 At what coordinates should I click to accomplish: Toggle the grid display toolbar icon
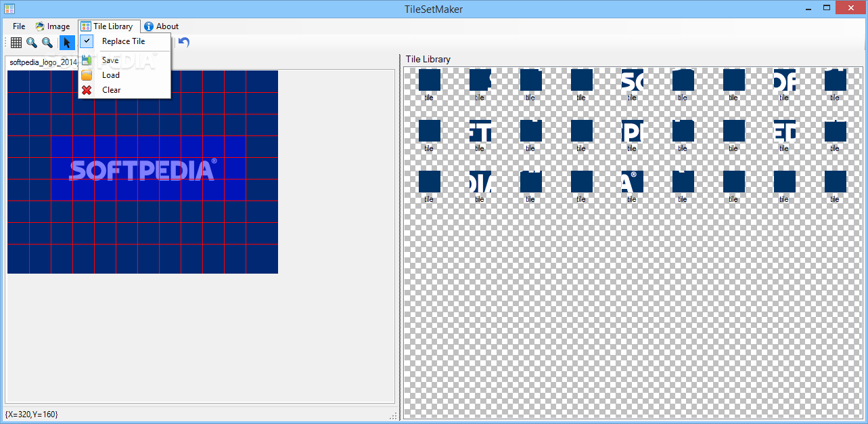(16, 43)
